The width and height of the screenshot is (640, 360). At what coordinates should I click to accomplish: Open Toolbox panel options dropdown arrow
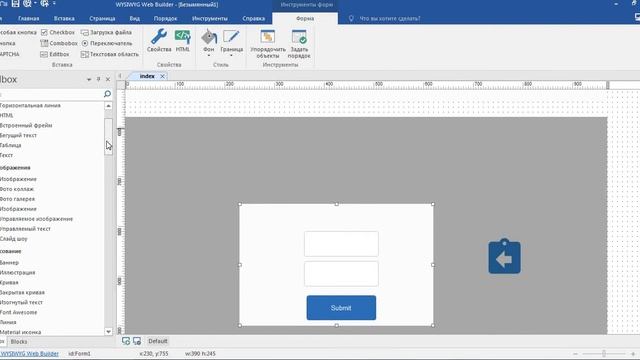click(89, 80)
